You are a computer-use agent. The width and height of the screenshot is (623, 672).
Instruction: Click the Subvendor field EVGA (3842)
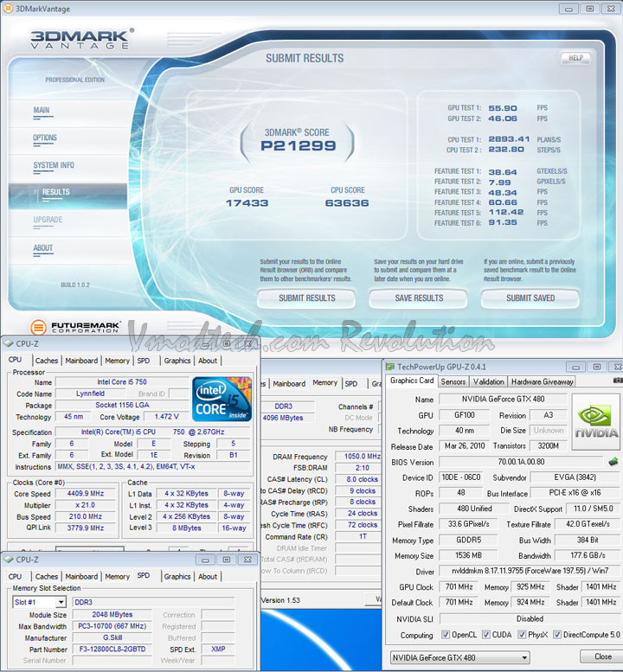(x=575, y=477)
